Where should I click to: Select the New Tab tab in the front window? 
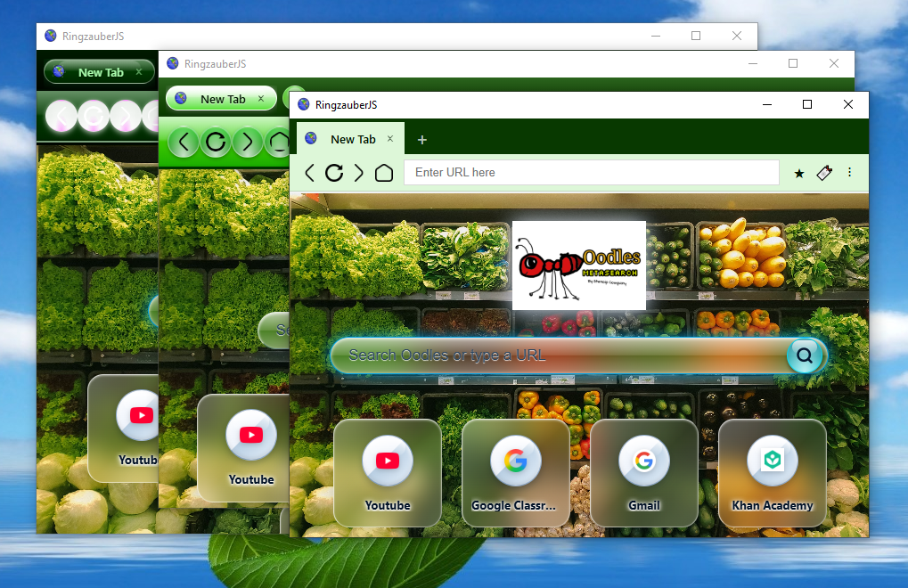pyautogui.click(x=350, y=139)
